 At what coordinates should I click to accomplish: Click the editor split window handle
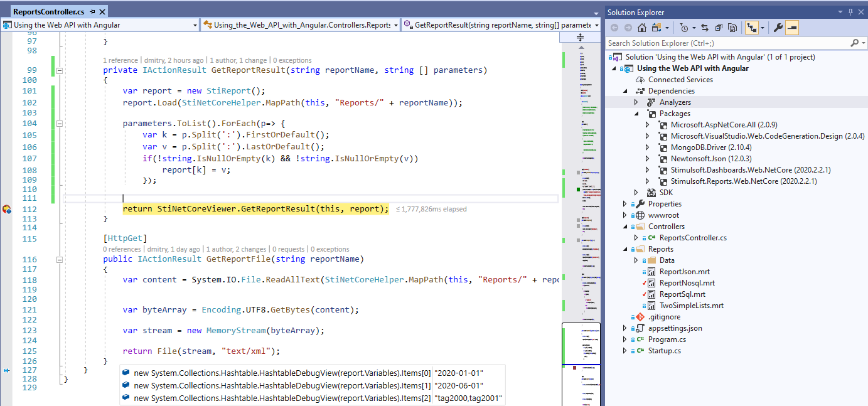pyautogui.click(x=581, y=38)
